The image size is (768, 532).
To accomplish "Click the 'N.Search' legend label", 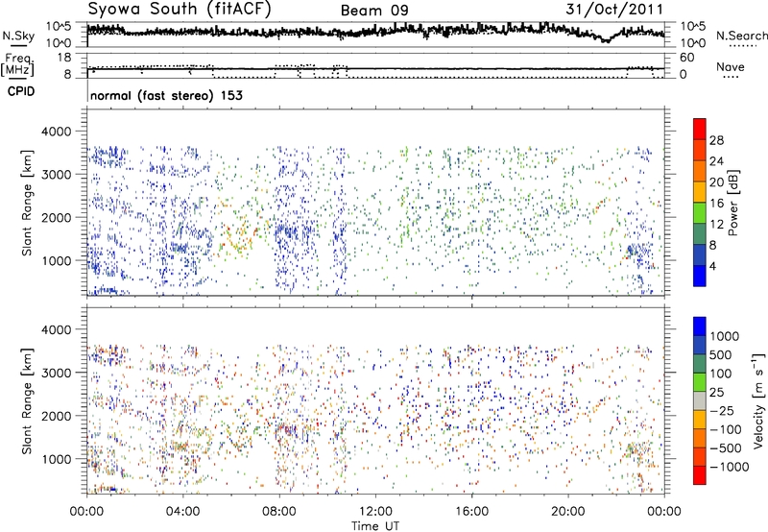I will pyautogui.click(x=741, y=36).
